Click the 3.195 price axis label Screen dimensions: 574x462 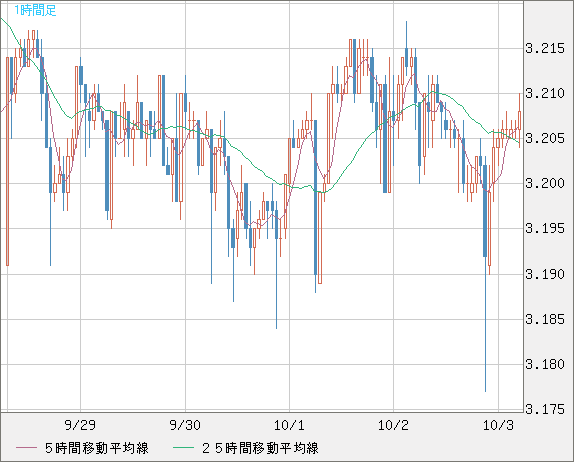pyautogui.click(x=545, y=228)
